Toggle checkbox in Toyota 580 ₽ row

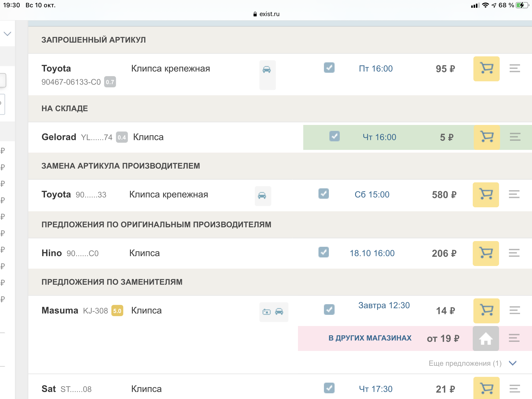(x=324, y=194)
